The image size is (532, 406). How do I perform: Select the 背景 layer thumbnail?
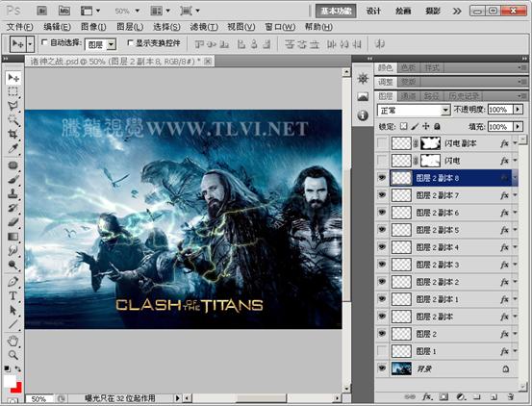point(401,368)
